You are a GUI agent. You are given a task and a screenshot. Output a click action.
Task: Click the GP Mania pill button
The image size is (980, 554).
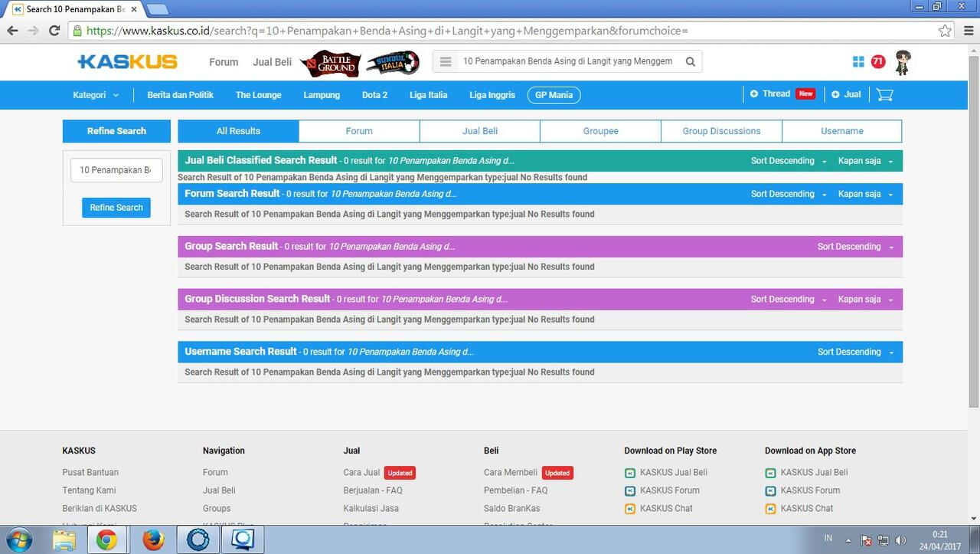[554, 95]
